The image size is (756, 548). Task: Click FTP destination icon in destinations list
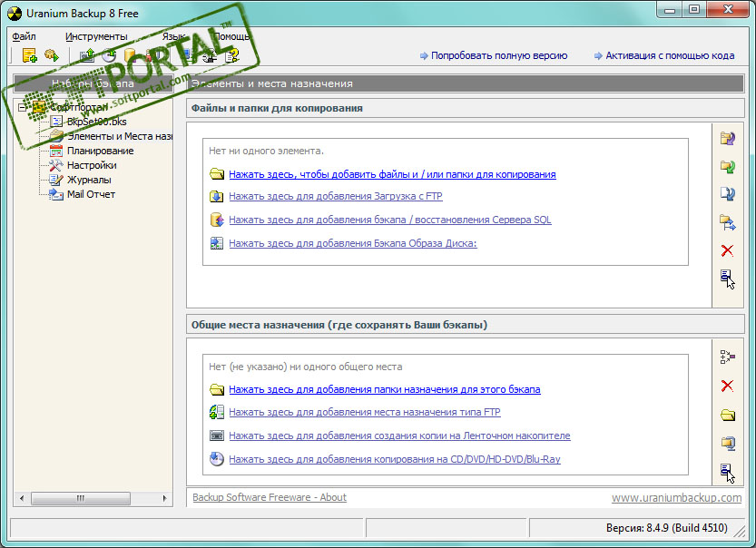click(217, 412)
